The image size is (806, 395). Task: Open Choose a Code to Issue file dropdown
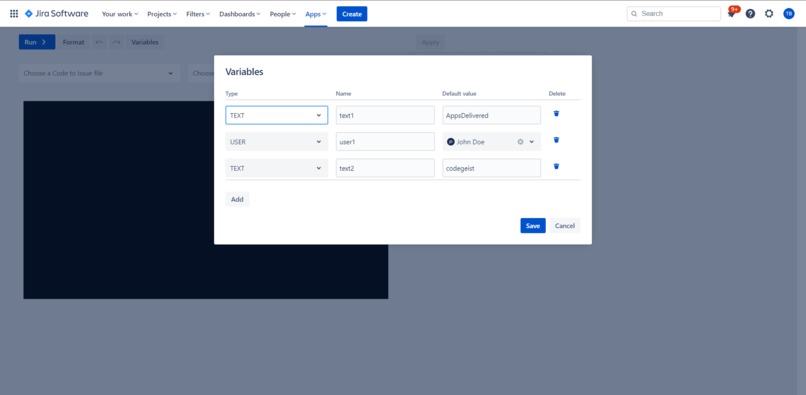[99, 74]
